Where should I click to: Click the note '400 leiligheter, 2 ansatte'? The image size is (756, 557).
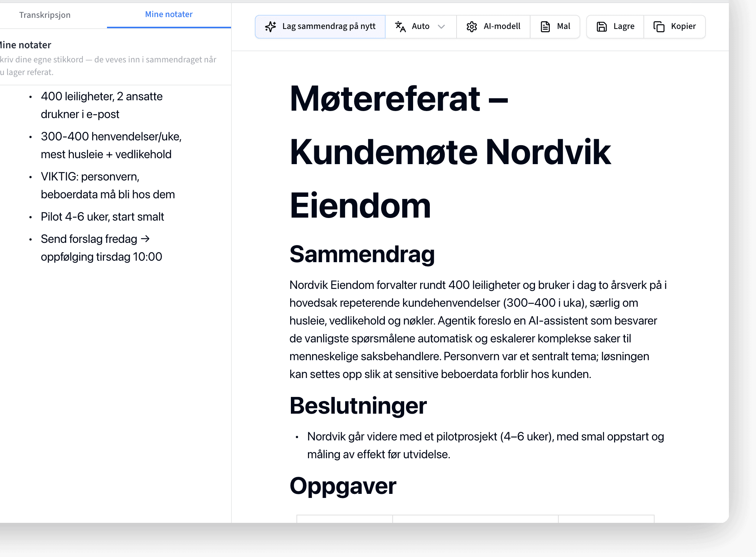pyautogui.click(x=102, y=105)
